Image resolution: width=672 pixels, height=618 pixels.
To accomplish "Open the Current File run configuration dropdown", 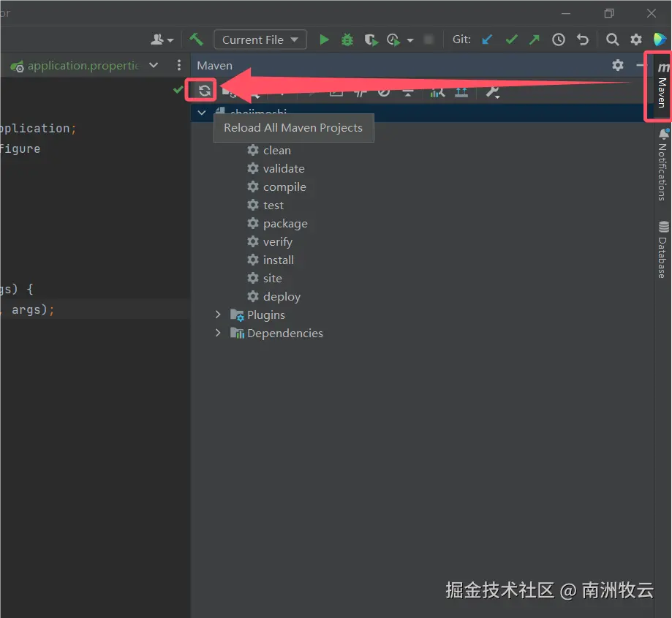I will pyautogui.click(x=260, y=39).
